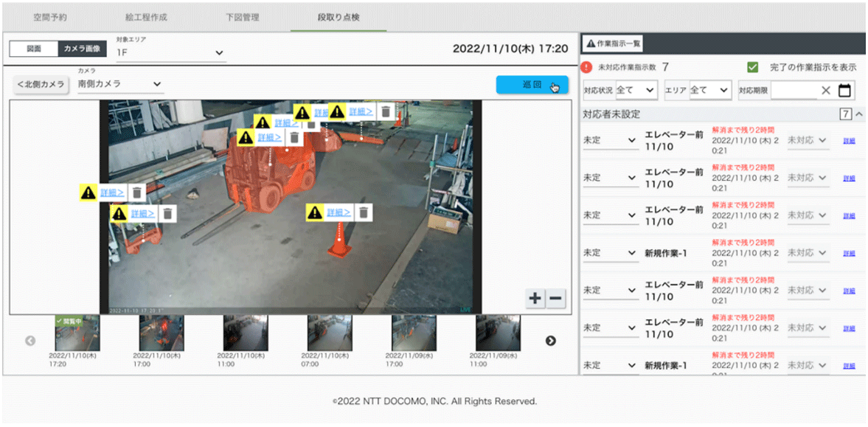Open the 絵工程作成 tab
Viewport: 868px width, 427px height.
coord(146,17)
